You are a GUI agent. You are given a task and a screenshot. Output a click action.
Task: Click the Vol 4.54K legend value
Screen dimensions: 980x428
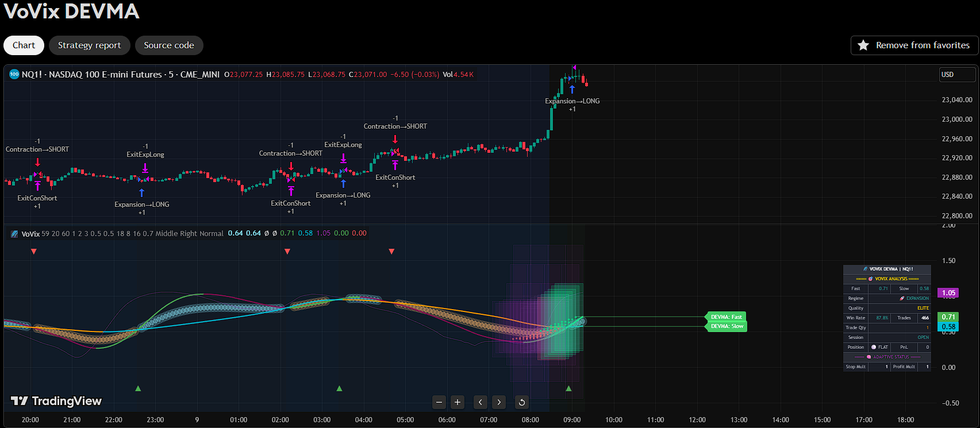point(458,75)
